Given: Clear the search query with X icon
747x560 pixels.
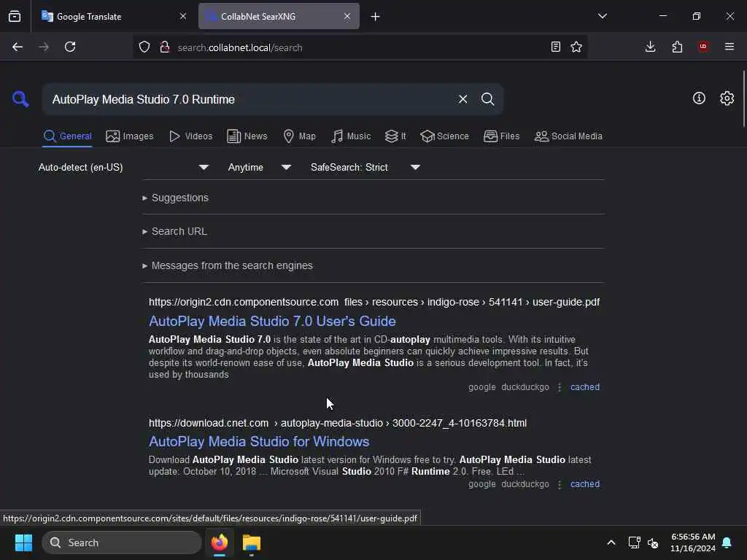Looking at the screenshot, I should (462, 99).
